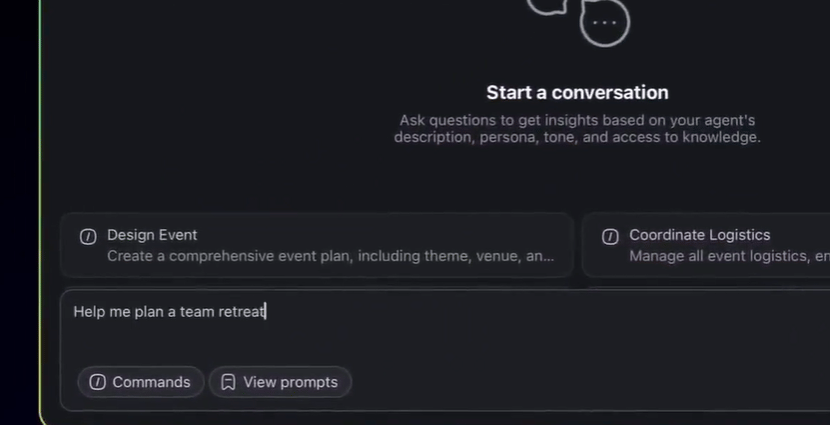Click the bookmark icon in View prompts
Viewport: 830px width, 425px height.
[x=228, y=382]
